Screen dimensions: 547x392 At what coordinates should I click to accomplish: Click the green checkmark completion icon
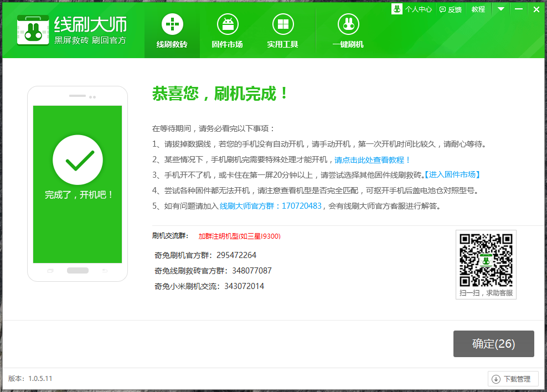(x=78, y=159)
